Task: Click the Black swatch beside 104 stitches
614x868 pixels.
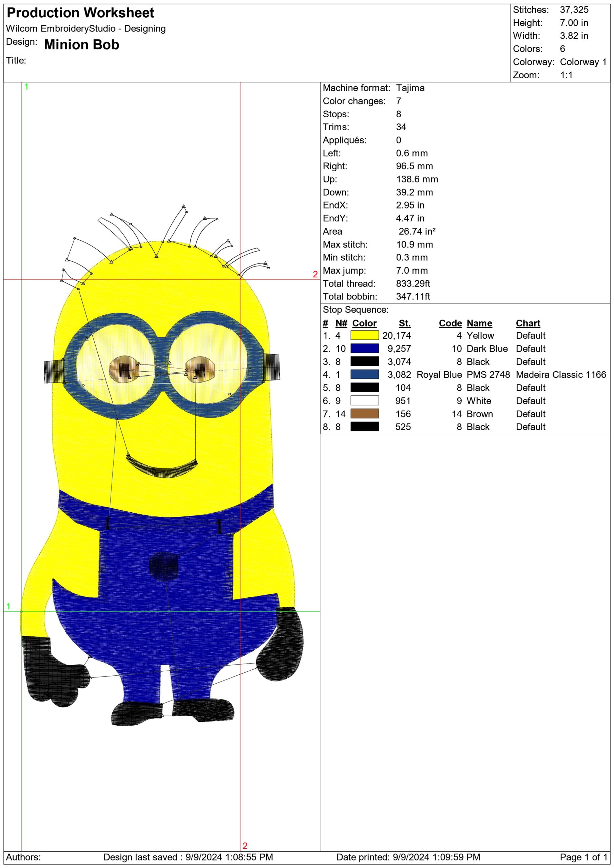Action: [x=364, y=388]
